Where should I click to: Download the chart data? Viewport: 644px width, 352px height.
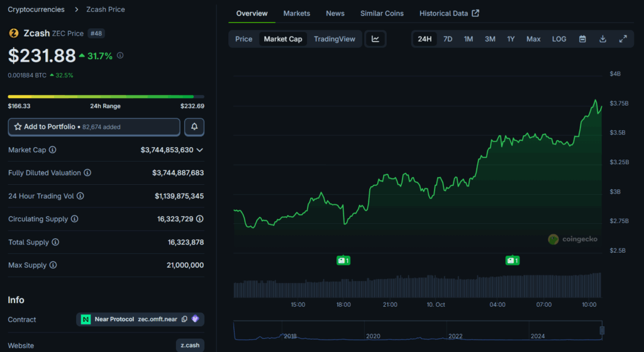point(602,39)
